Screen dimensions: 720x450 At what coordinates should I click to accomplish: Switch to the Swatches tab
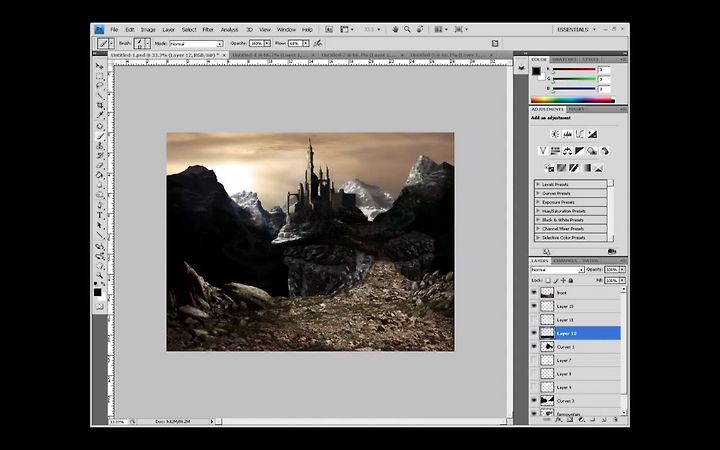564,59
